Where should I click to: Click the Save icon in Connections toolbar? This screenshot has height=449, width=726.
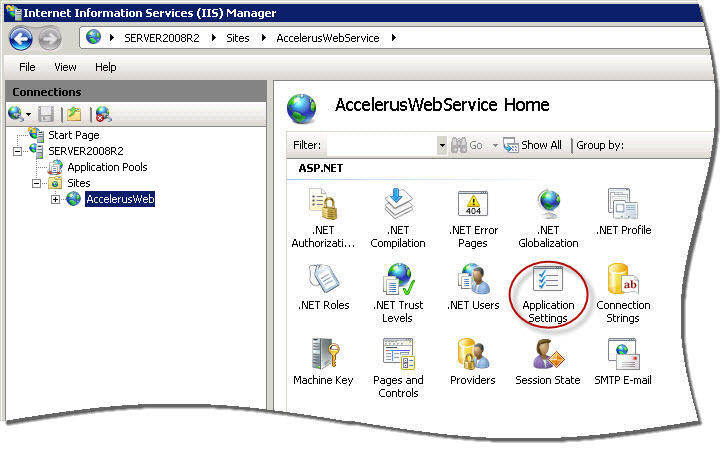point(46,114)
